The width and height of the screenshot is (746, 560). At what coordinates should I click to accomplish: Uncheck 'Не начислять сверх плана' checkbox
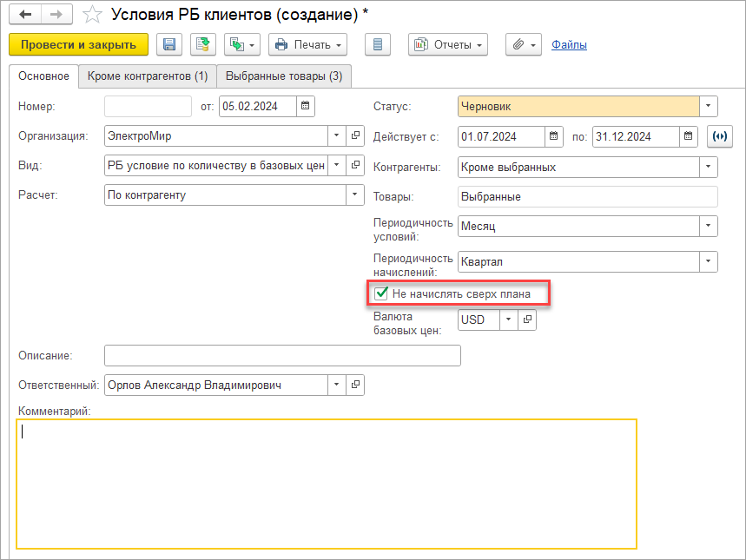point(380,294)
